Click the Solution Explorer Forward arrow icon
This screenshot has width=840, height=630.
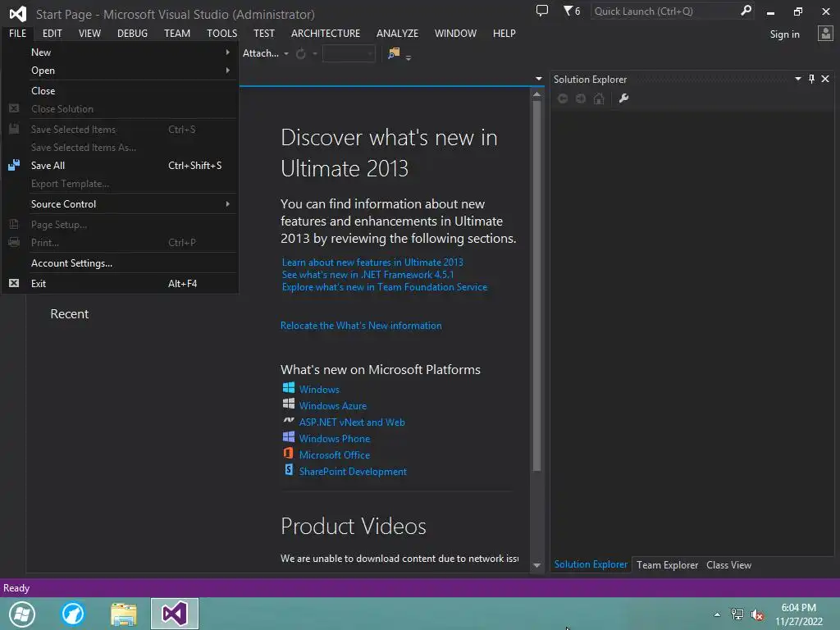coord(581,98)
